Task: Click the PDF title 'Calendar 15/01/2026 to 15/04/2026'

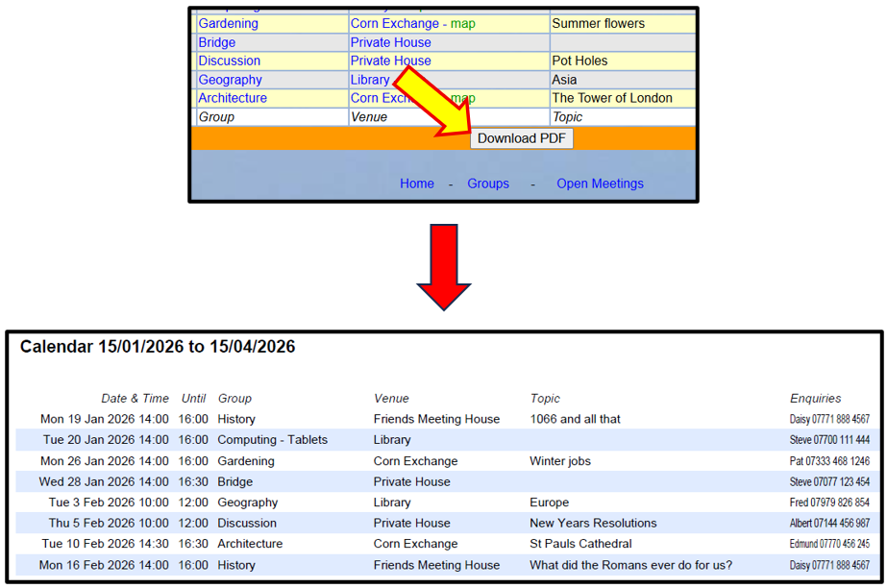Action: tap(158, 347)
